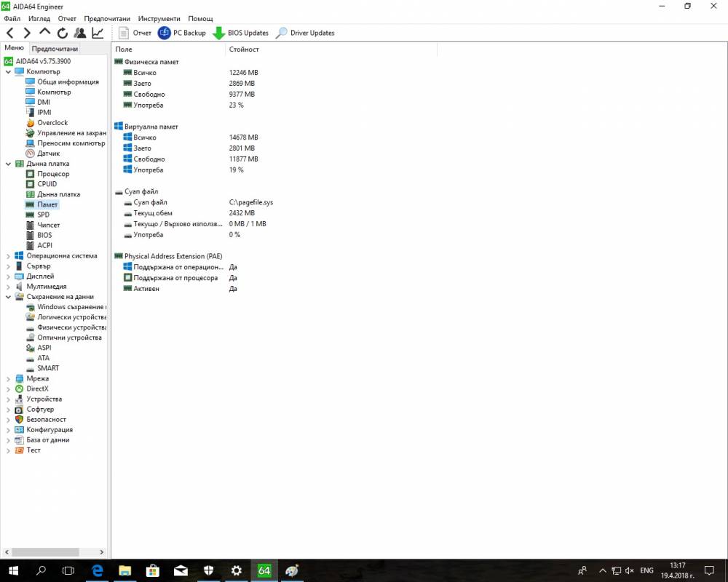The height and width of the screenshot is (582, 728).
Task: Open the Процесор tree item
Action: [47, 174]
